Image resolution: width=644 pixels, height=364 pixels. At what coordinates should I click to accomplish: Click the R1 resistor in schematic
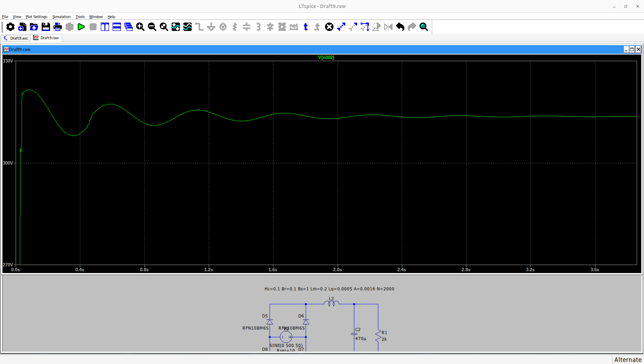[378, 336]
